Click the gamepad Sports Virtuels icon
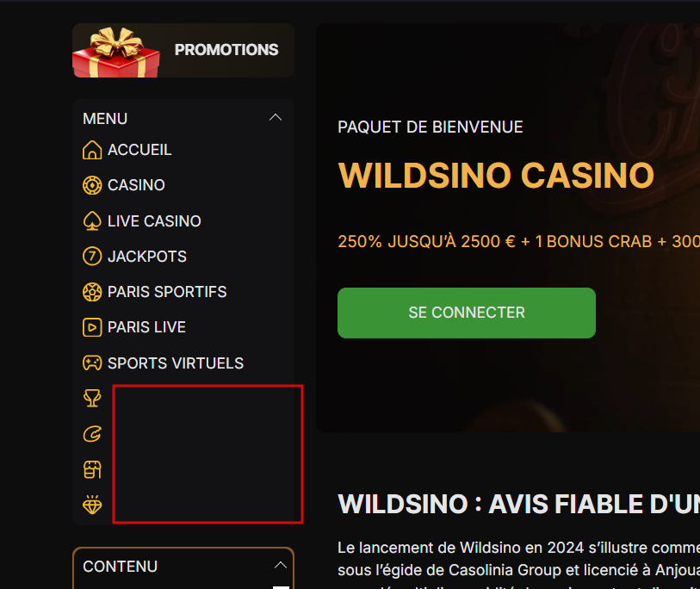The height and width of the screenshot is (589, 700). [x=92, y=363]
